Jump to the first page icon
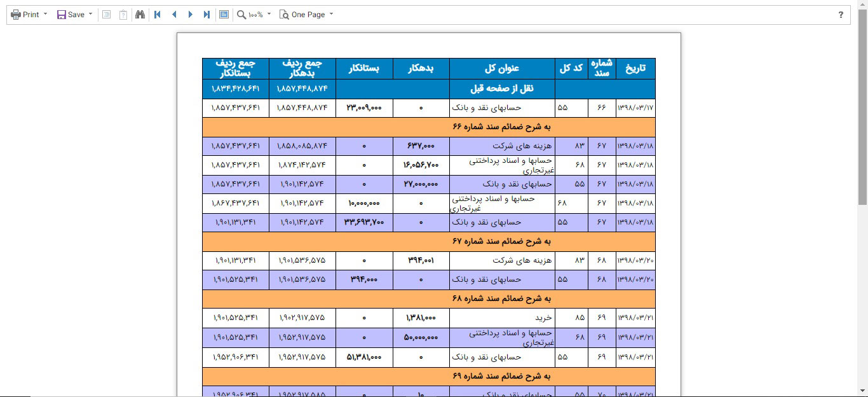868x397 pixels. pos(157,14)
